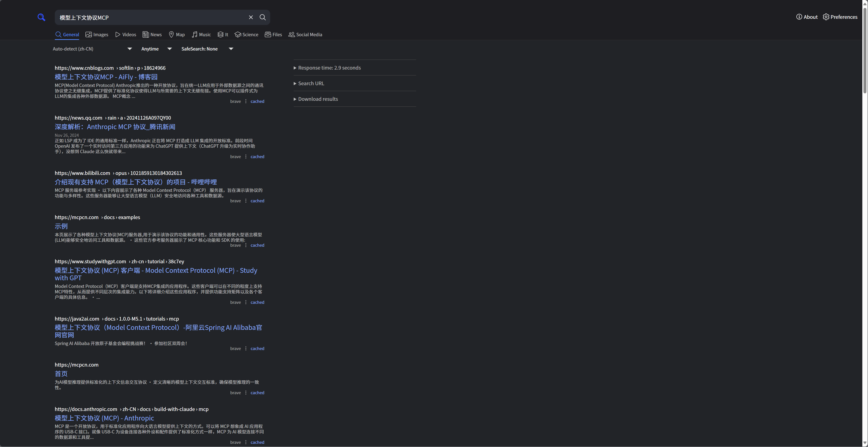Image resolution: width=868 pixels, height=447 pixels.
Task: Switch to the It tab
Action: [223, 34]
